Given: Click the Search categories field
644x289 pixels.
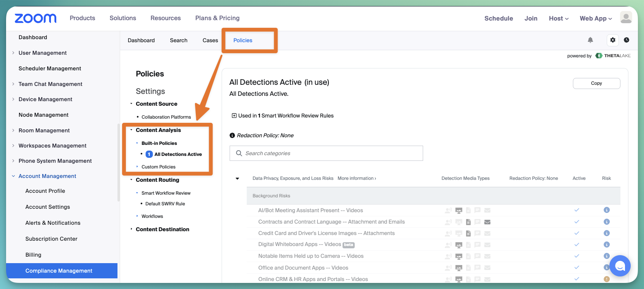Looking at the screenshot, I should click(x=326, y=153).
